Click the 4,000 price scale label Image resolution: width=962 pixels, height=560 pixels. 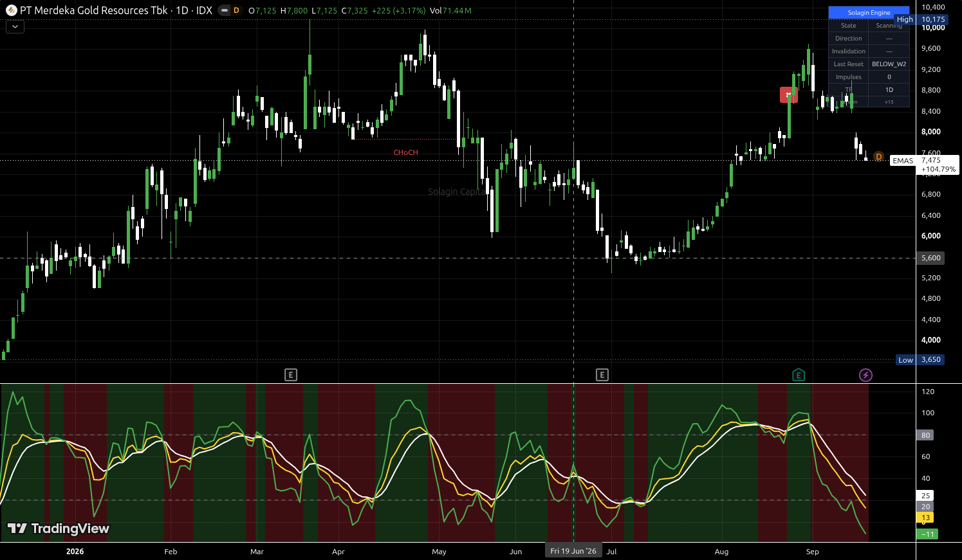pyautogui.click(x=931, y=340)
